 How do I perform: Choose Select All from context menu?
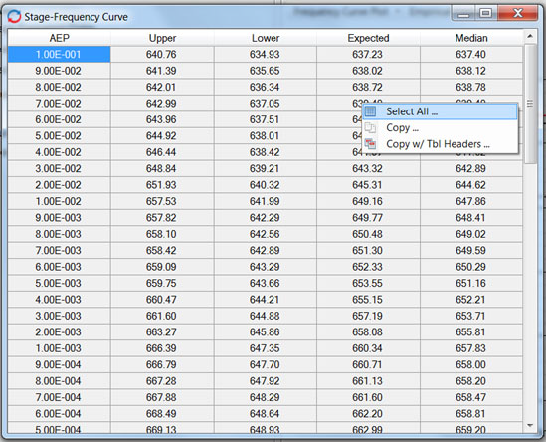pyautogui.click(x=439, y=111)
